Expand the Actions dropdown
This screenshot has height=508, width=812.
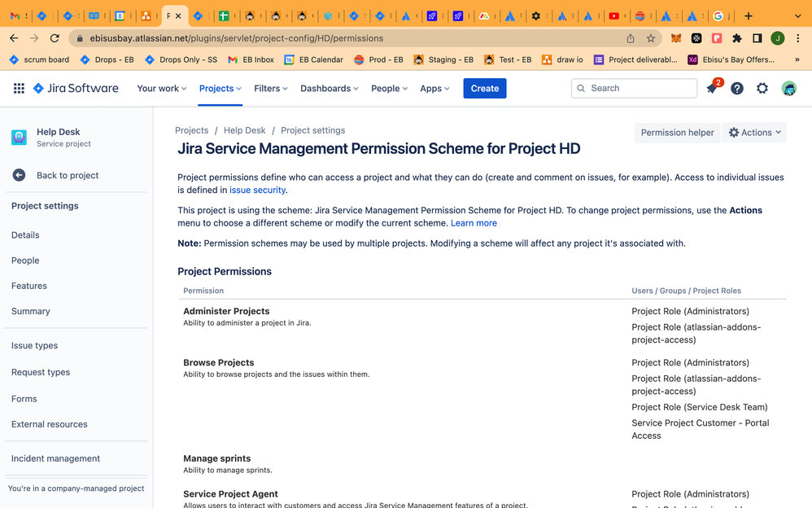[754, 133]
